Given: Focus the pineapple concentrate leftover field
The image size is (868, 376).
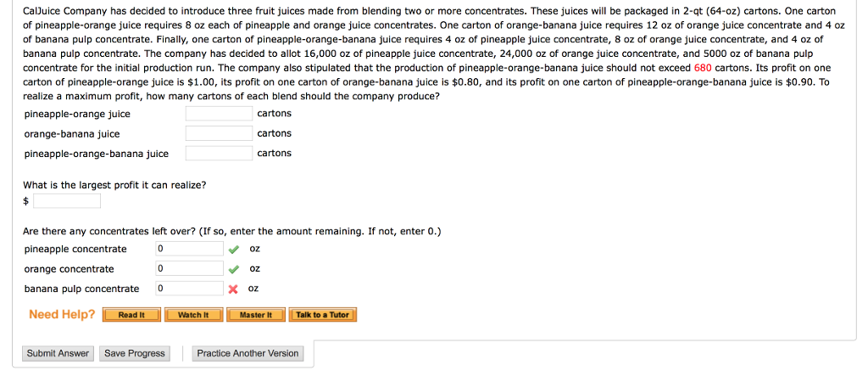Looking at the screenshot, I should coord(188,249).
